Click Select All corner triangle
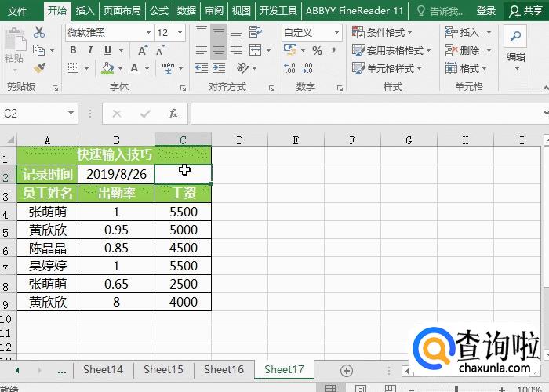Screen dimensions: 549x392 point(9,140)
